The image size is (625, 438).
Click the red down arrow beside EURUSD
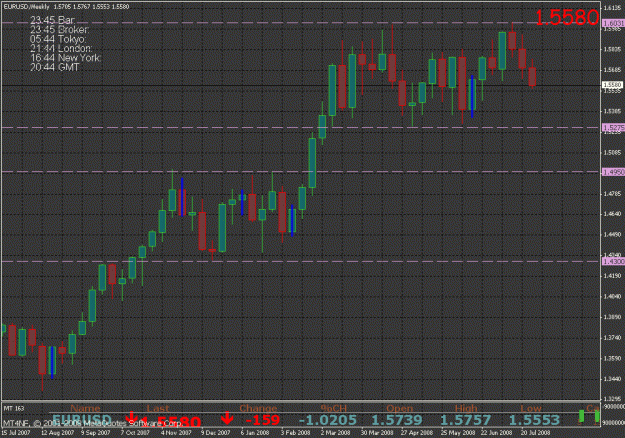pos(130,418)
